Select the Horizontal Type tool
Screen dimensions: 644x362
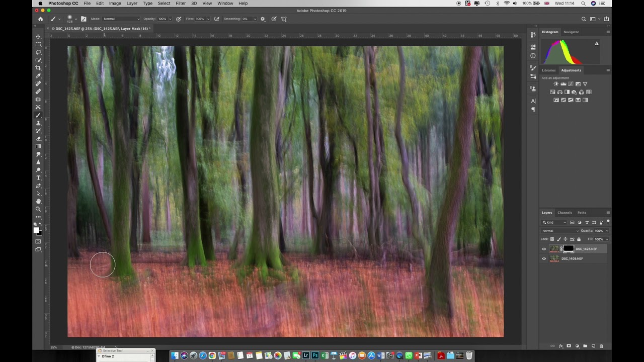(38, 178)
